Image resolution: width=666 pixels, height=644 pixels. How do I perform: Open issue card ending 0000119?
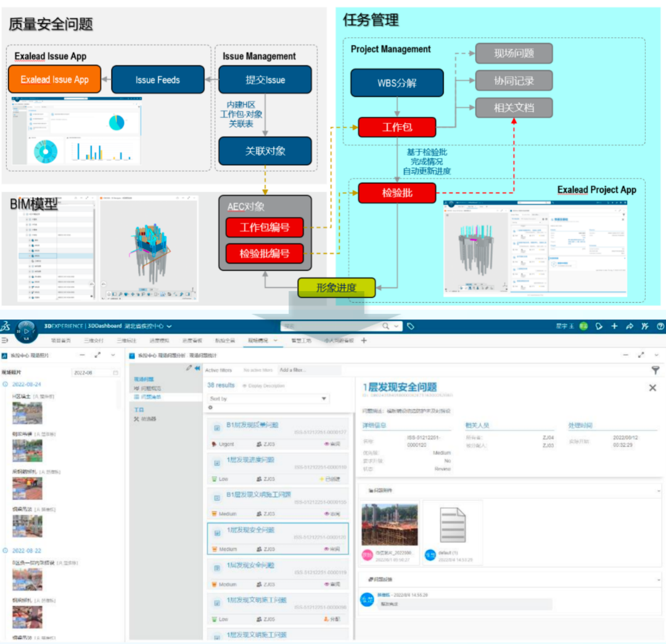pyautogui.click(x=277, y=574)
